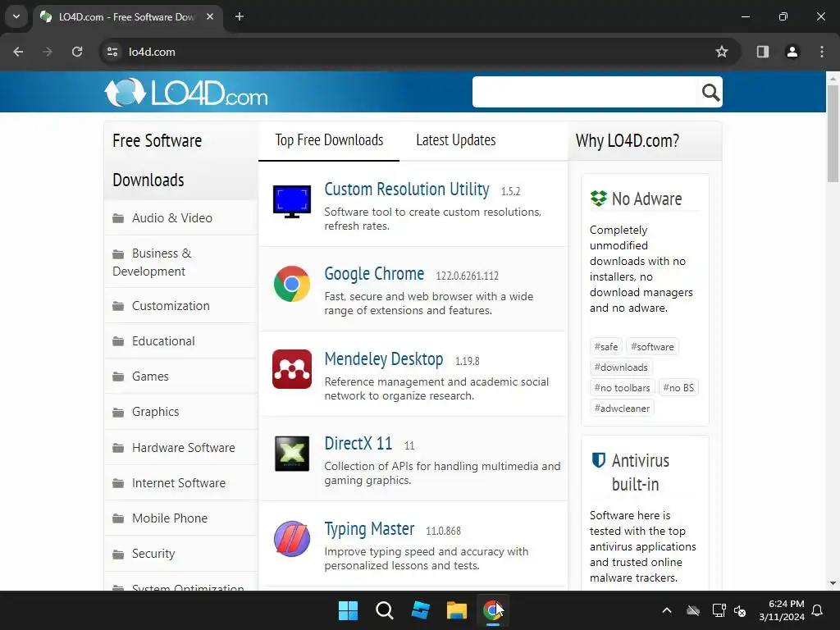Click the Antivirus built-in heading
This screenshot has height=630, width=840.
641,472
